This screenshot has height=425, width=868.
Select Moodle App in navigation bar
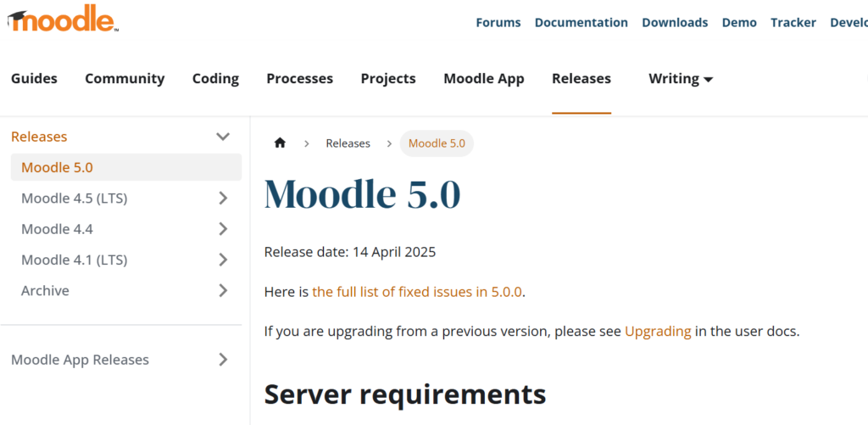[484, 79]
